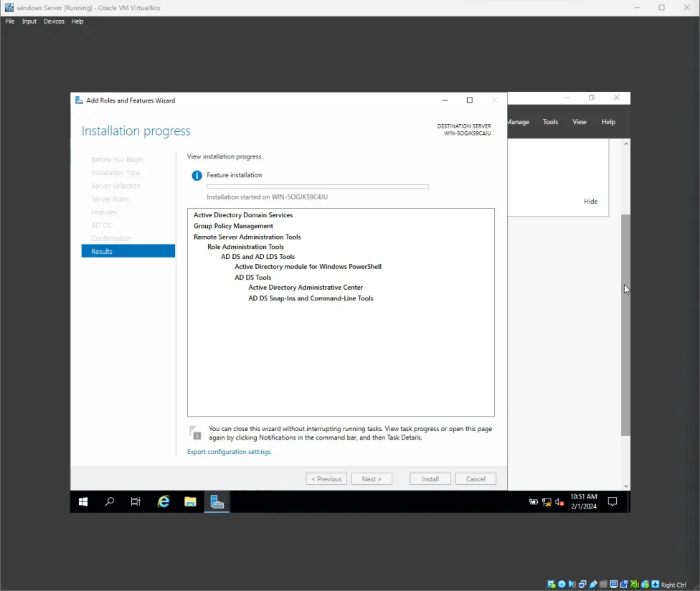700x591 pixels.
Task: Click VirtualBox hard disk activity indicator
Action: tap(552, 585)
